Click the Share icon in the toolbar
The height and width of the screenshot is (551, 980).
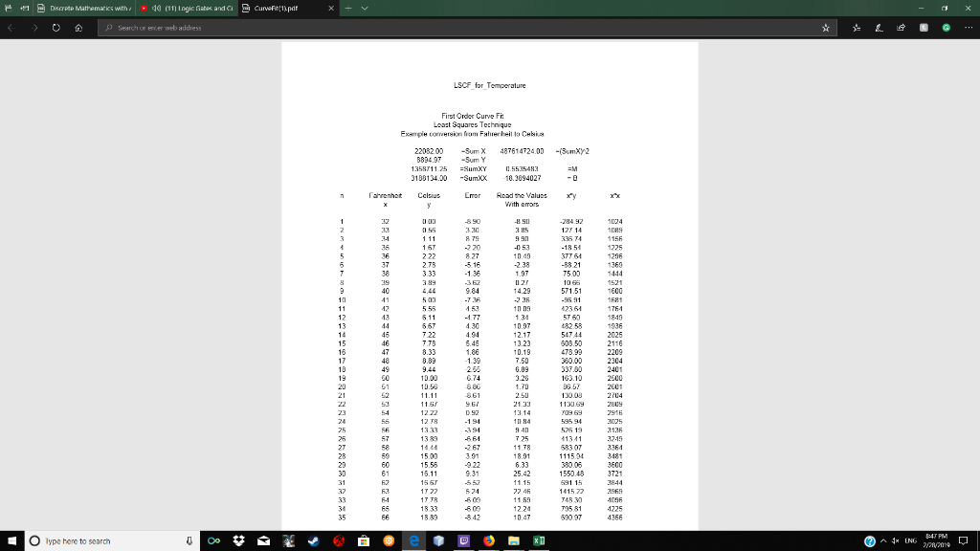click(x=901, y=28)
